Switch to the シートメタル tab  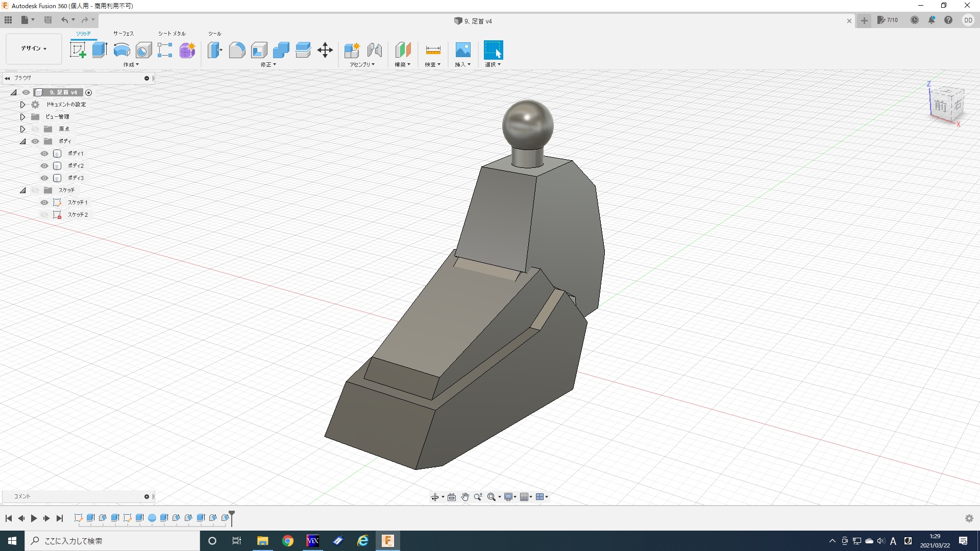point(171,33)
